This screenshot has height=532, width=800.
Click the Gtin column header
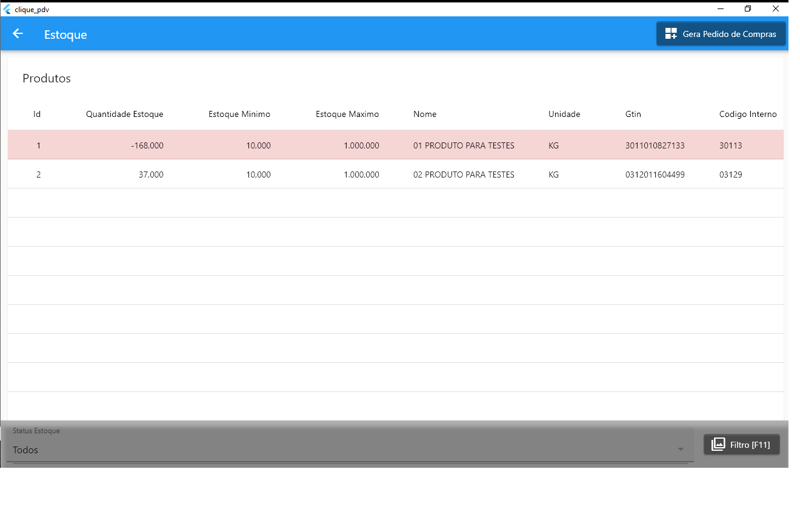pos(633,114)
